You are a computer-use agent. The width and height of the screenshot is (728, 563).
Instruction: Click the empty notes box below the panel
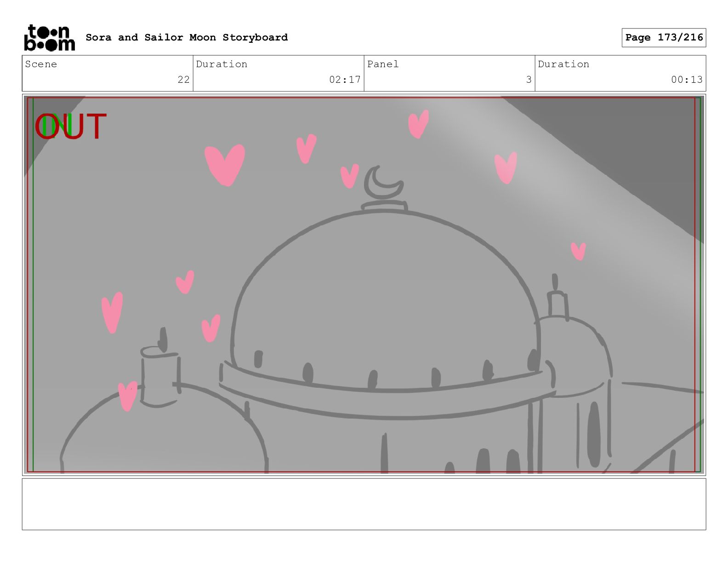pos(364,504)
